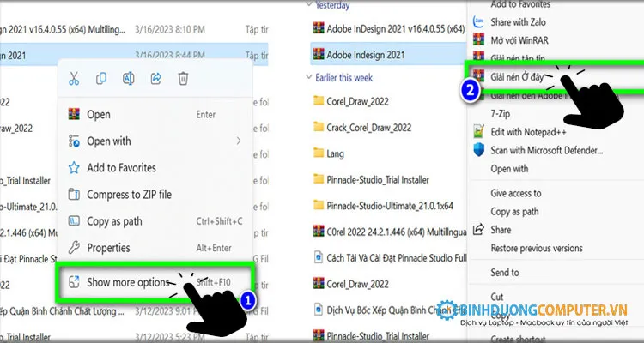Click the wrench icon beside Properties
The height and width of the screenshot is (343, 644).
pyautogui.click(x=74, y=248)
